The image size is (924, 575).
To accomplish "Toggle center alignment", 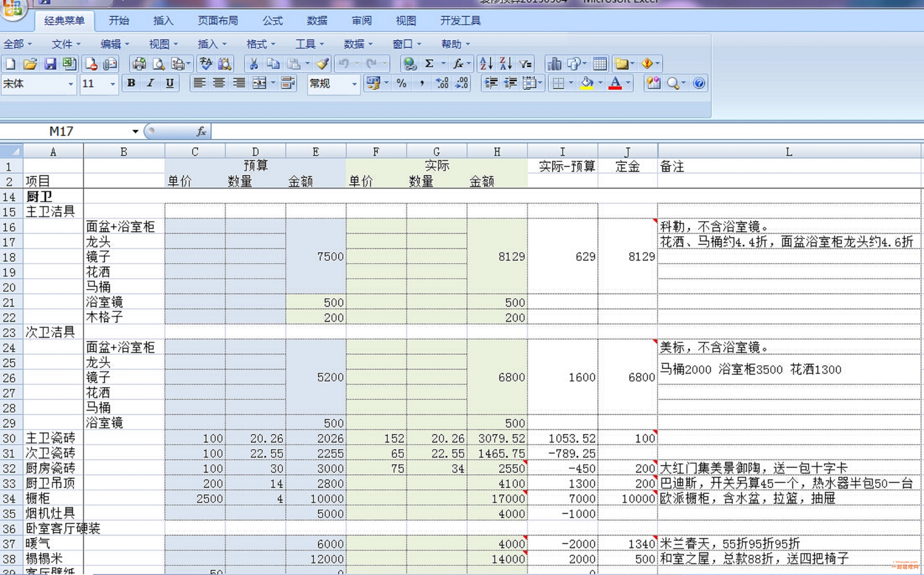I will point(219,83).
